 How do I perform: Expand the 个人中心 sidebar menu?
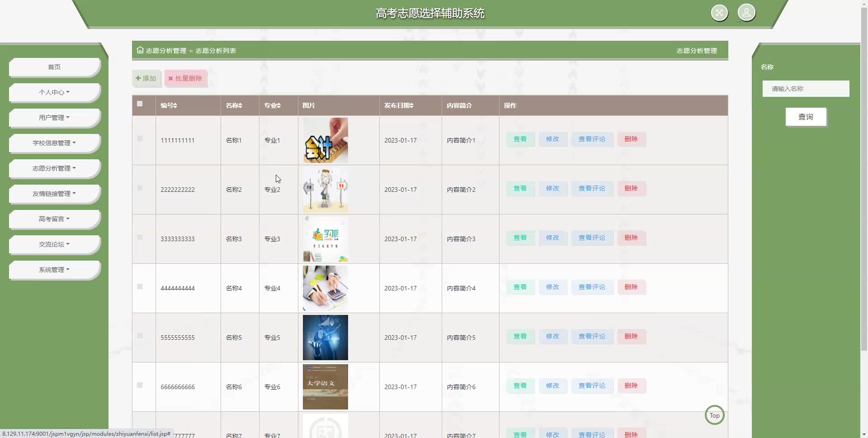[x=54, y=92]
